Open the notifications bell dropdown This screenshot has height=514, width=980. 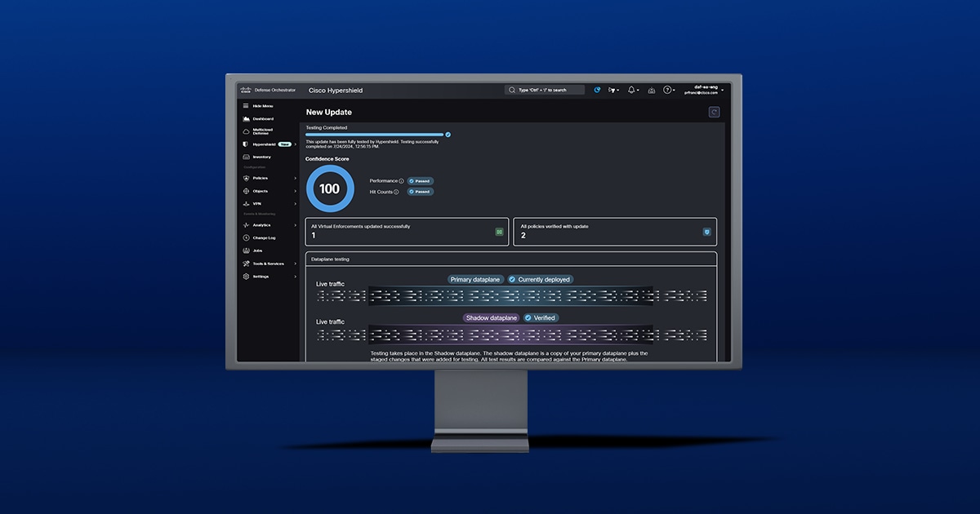[x=634, y=90]
